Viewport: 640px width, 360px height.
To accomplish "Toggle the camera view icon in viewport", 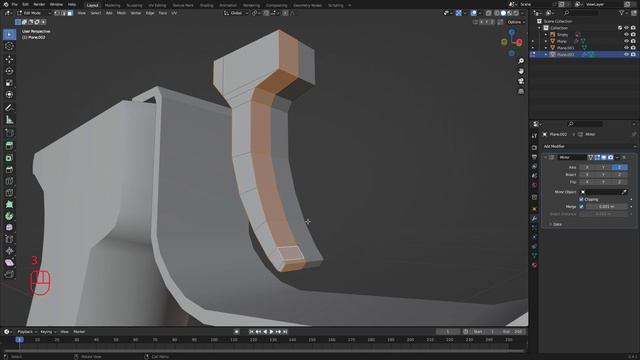I will pos(521,81).
